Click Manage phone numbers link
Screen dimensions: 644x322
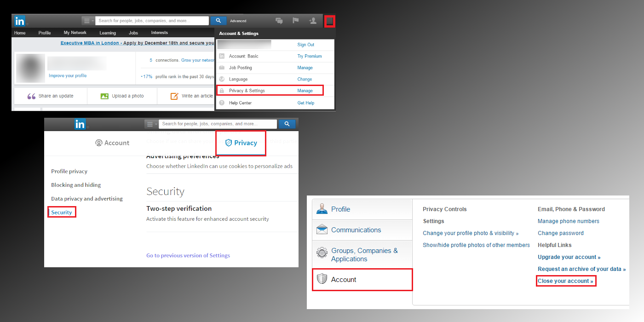(x=569, y=221)
